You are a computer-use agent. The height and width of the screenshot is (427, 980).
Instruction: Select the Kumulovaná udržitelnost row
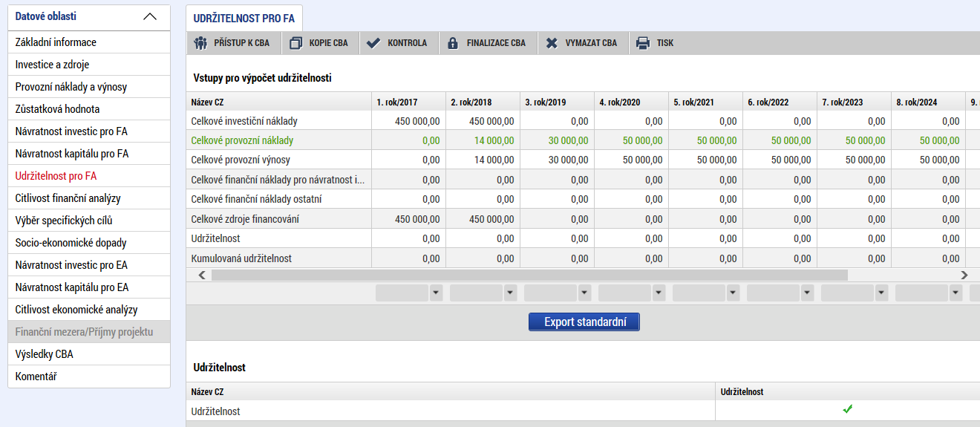[583, 258]
